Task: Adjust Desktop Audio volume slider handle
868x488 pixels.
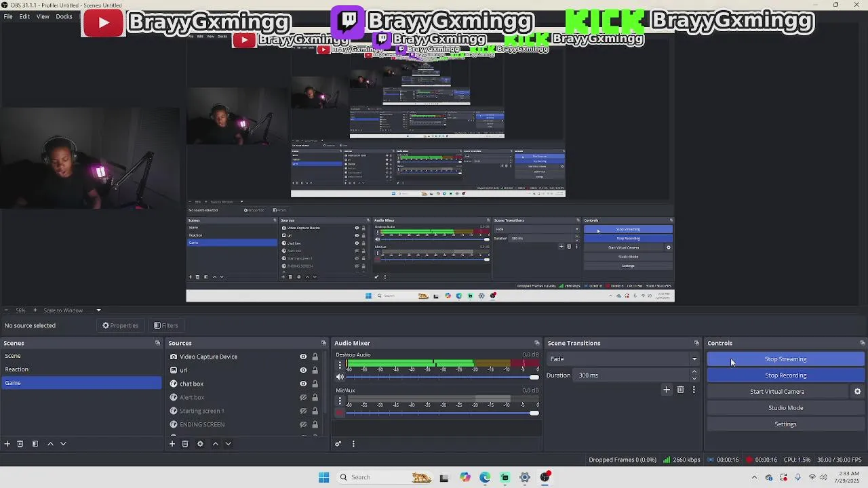Action: tap(534, 377)
